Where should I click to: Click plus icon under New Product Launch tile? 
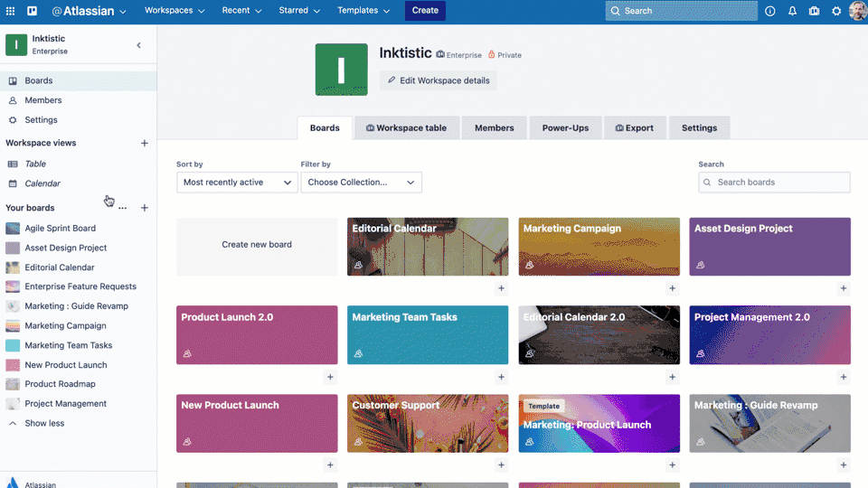click(x=330, y=465)
